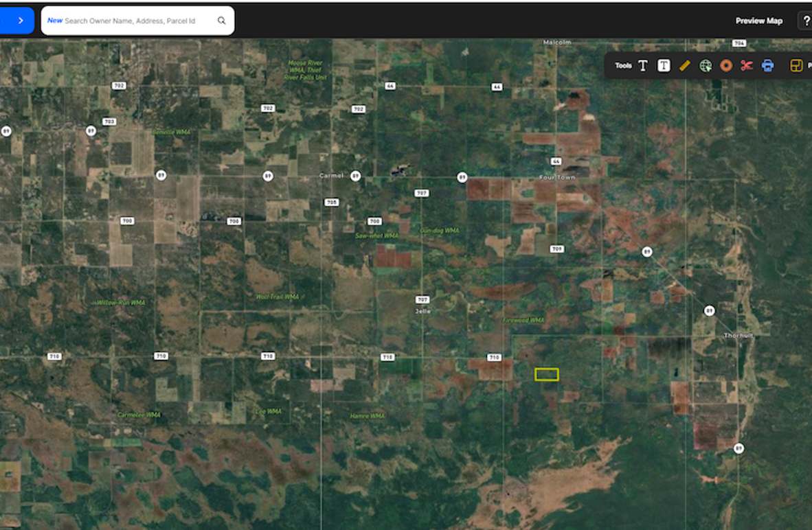Click the Tools label in toolbar
Image resolution: width=812 pixels, height=530 pixels.
(x=623, y=66)
